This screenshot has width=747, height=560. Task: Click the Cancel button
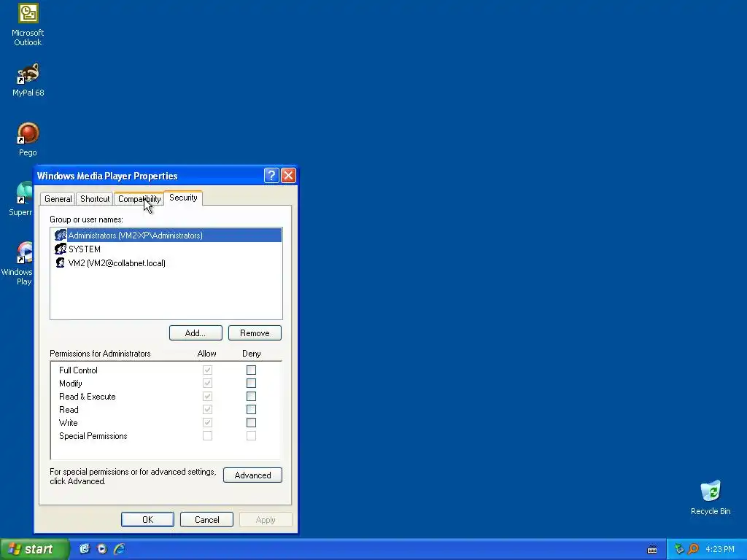click(x=206, y=519)
